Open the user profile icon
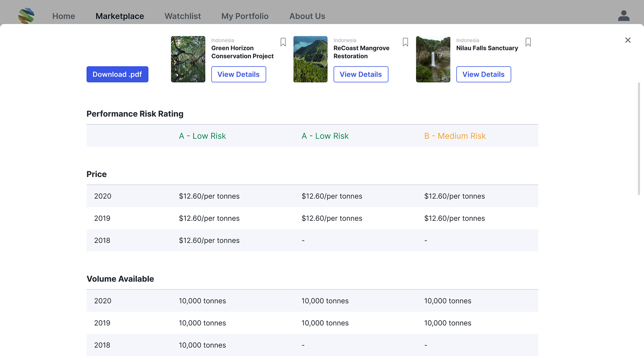The width and height of the screenshot is (644, 362). [623, 16]
